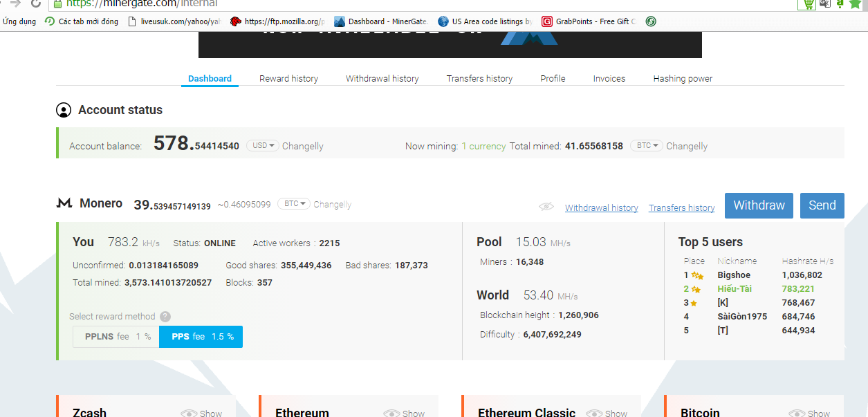Click Good shares value 355,449,436
868x417 pixels.
point(306,266)
